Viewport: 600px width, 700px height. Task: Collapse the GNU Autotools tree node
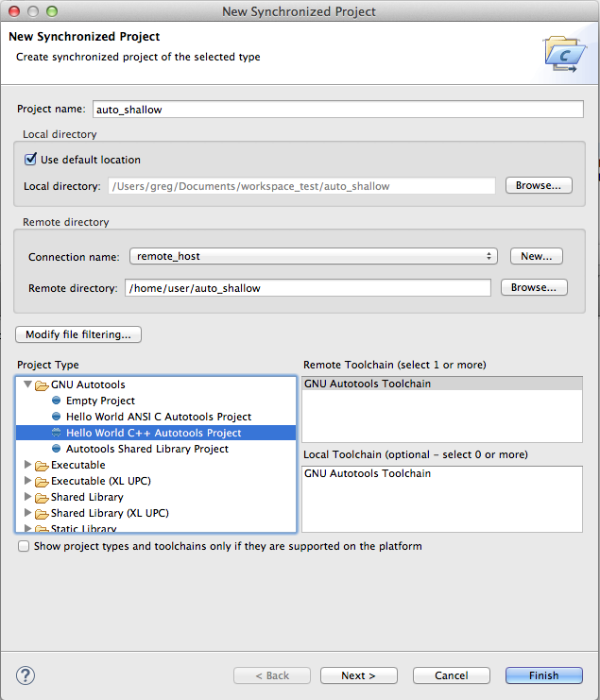pos(27,384)
